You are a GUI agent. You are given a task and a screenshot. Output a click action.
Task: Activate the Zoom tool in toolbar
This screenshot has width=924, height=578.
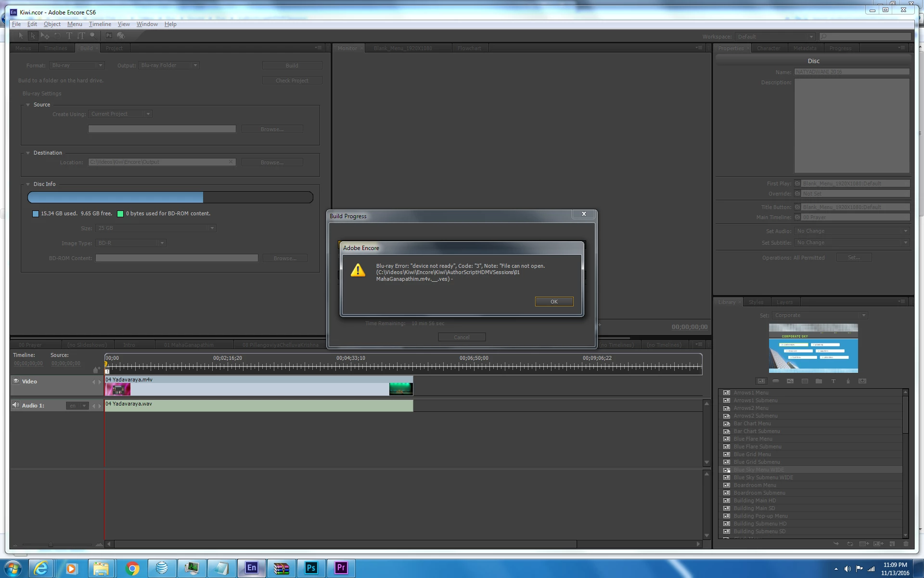click(92, 35)
